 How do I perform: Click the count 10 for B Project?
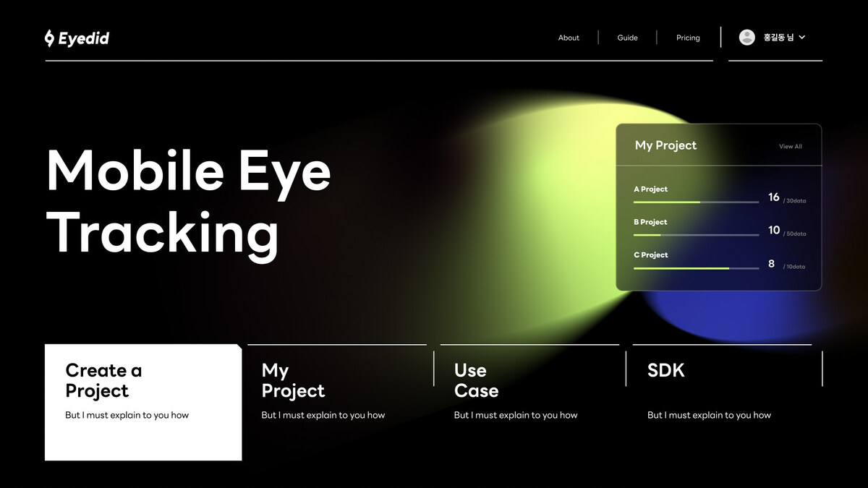[x=773, y=230]
